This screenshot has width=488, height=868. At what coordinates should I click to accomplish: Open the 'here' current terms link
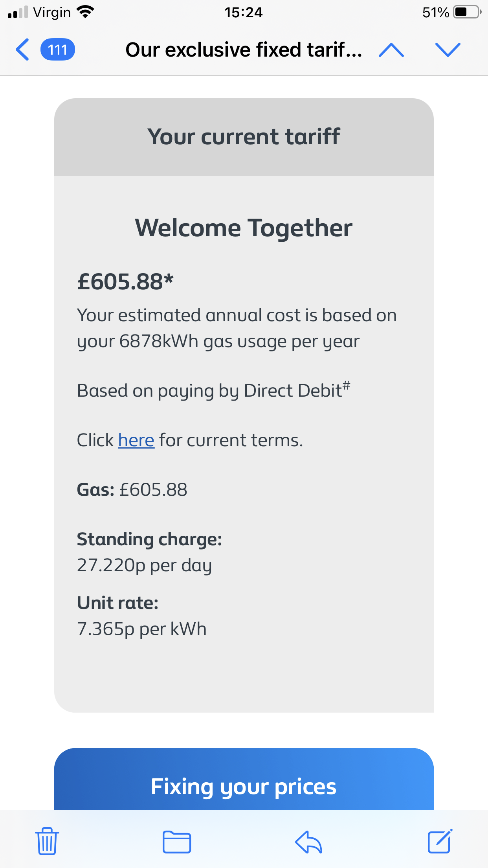point(136,440)
